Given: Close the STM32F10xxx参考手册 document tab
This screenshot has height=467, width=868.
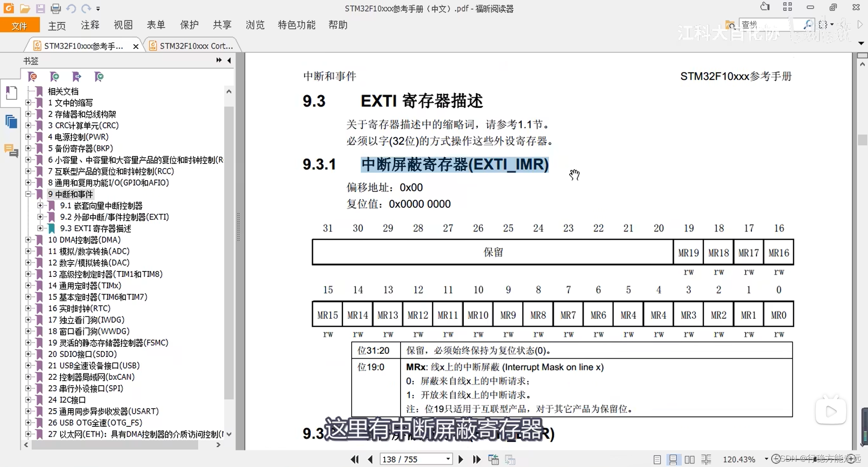Looking at the screenshot, I should 136,46.
